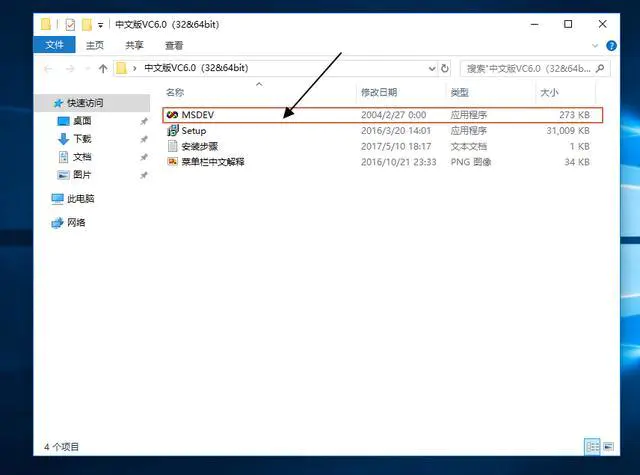Open 下载 folder in quick access

(x=82, y=139)
